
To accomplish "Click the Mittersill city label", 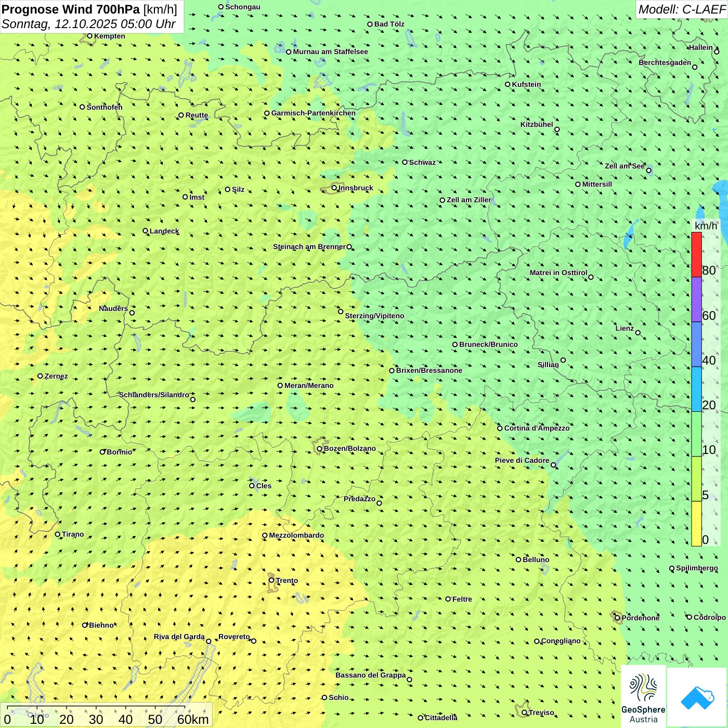I will (x=597, y=184).
